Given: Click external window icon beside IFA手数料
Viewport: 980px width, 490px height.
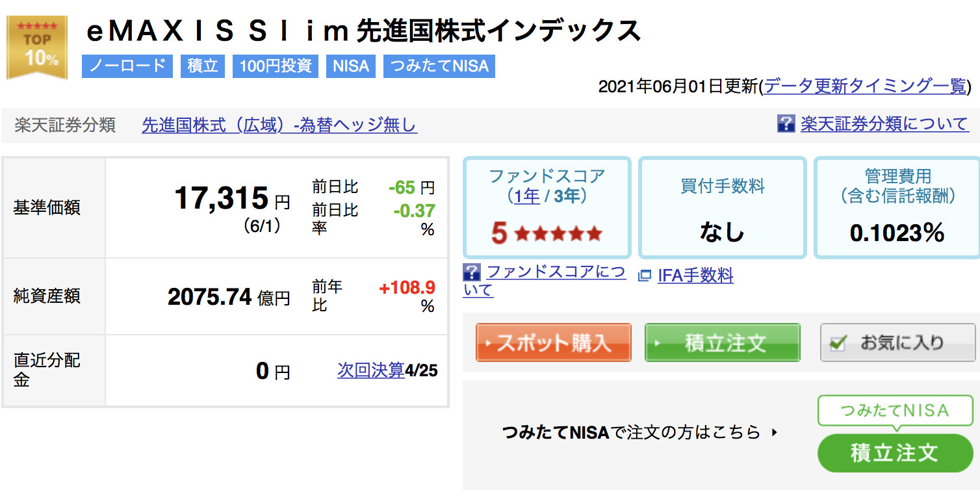Looking at the screenshot, I should point(645,276).
